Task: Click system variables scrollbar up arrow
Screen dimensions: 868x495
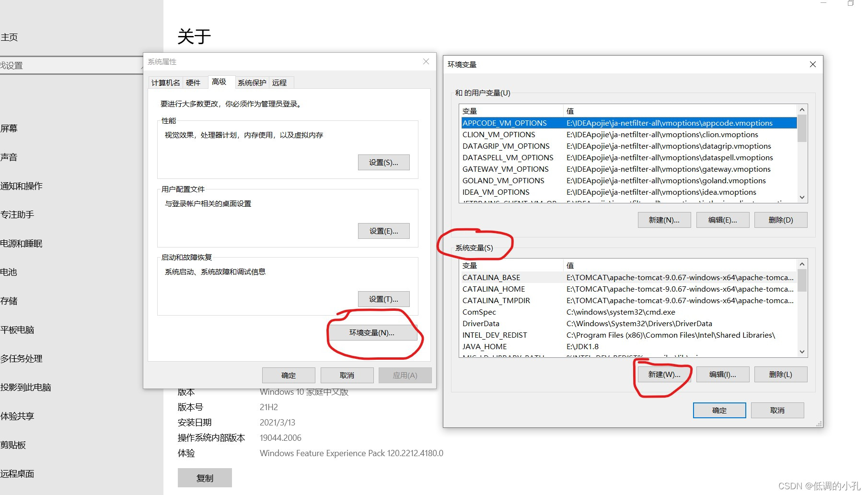Action: (x=802, y=264)
